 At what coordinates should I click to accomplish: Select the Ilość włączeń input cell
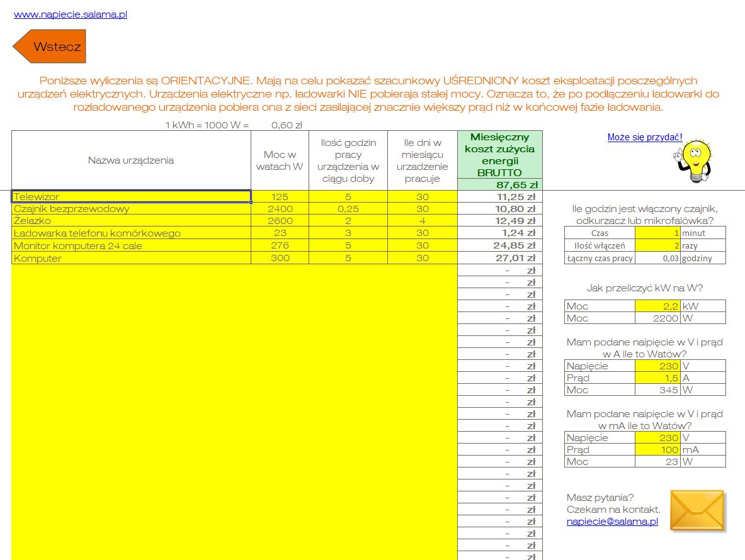tap(657, 245)
